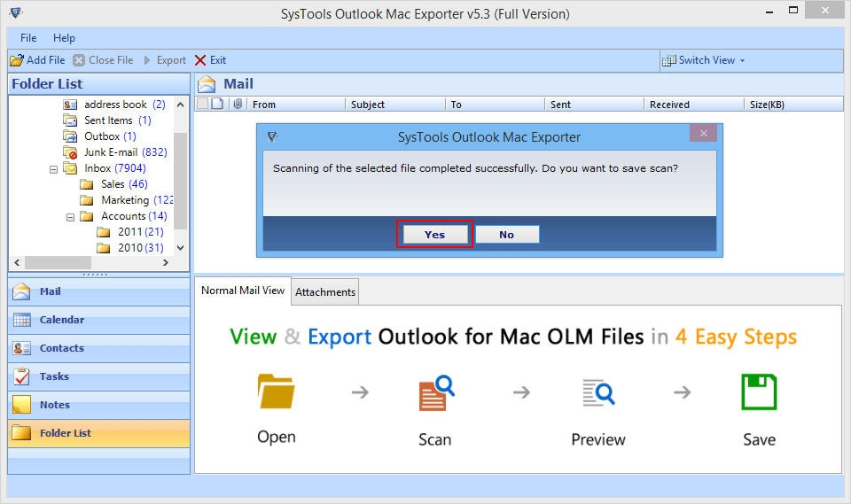Select Sent Items (1) folder label

click(x=118, y=120)
